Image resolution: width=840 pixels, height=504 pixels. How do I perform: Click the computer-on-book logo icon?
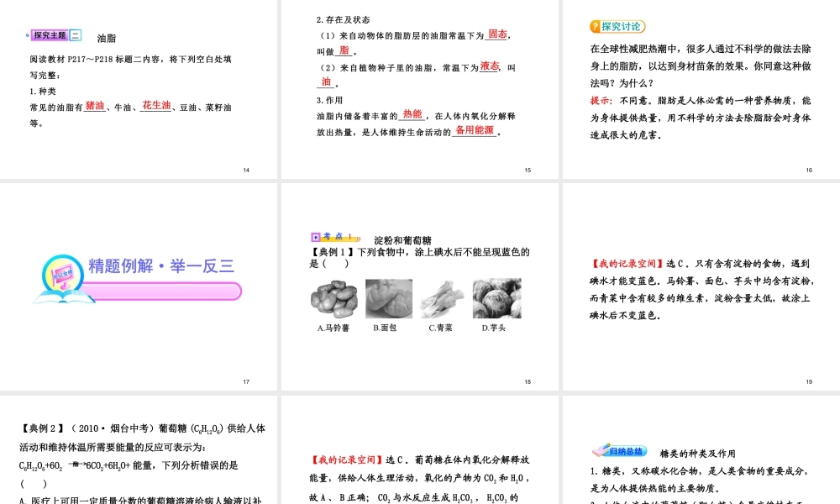pyautogui.click(x=63, y=277)
